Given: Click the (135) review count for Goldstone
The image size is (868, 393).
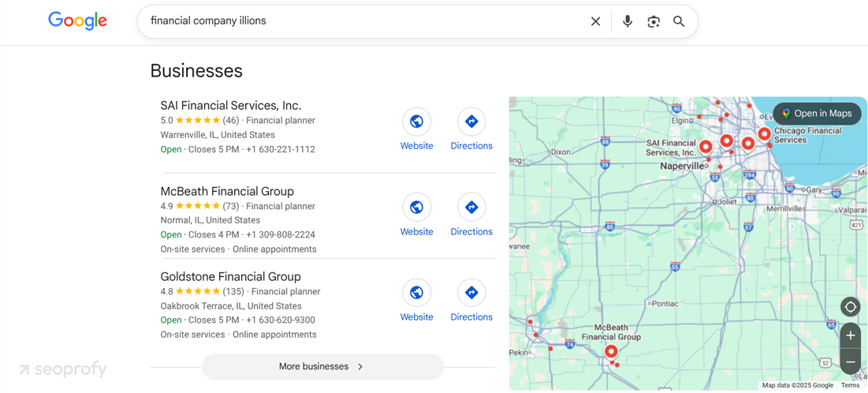Looking at the screenshot, I should coord(233,291).
